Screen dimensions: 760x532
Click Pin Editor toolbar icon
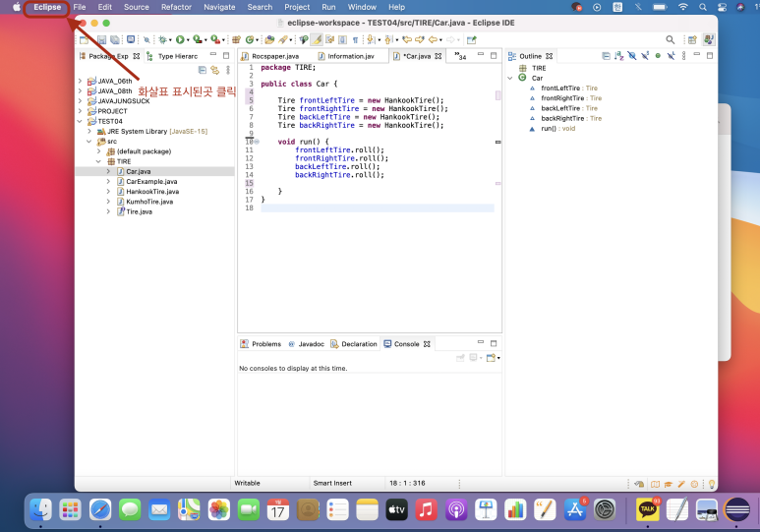pyautogui.click(x=472, y=39)
